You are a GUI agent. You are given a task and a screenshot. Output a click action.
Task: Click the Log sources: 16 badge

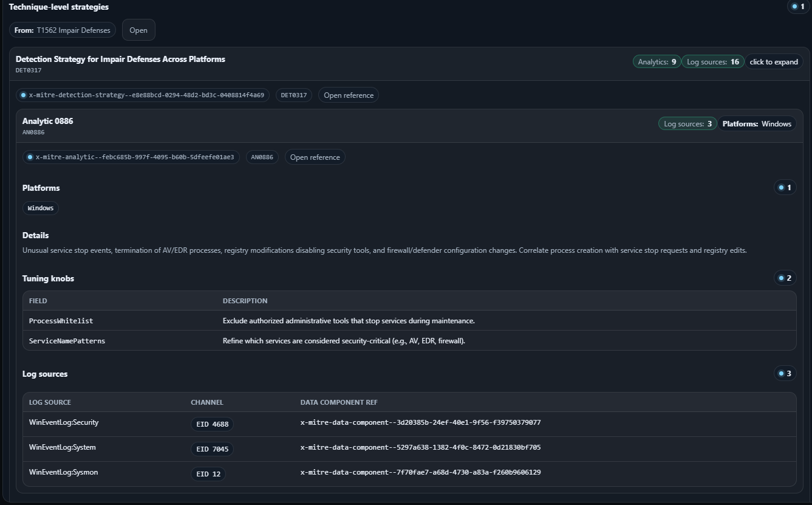[x=712, y=62]
